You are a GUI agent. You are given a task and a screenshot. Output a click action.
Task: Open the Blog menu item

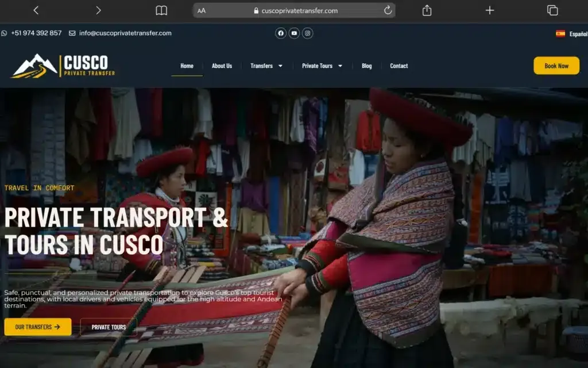pyautogui.click(x=366, y=66)
